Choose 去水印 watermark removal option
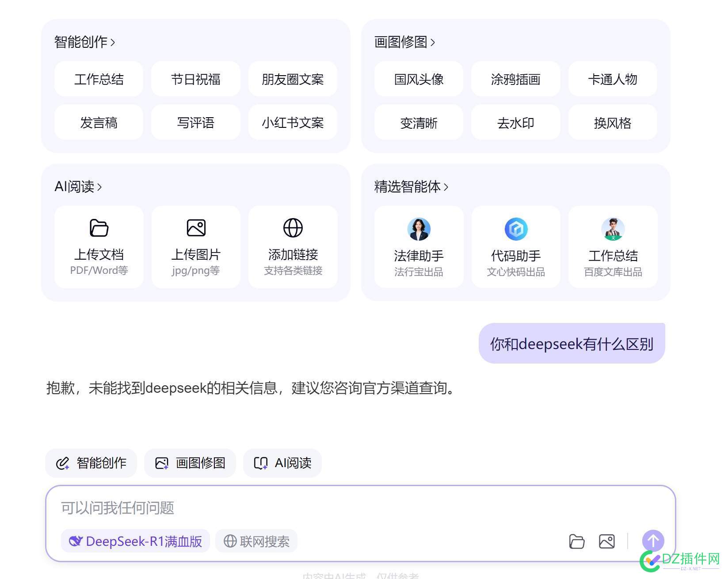Viewport: 728px width, 579px height. click(516, 123)
